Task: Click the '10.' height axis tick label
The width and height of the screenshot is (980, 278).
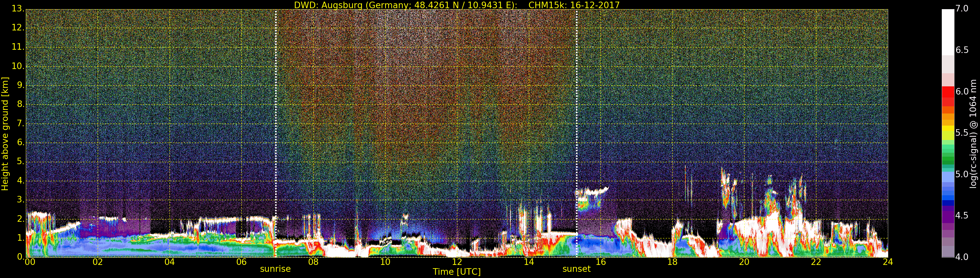Action: (18, 66)
